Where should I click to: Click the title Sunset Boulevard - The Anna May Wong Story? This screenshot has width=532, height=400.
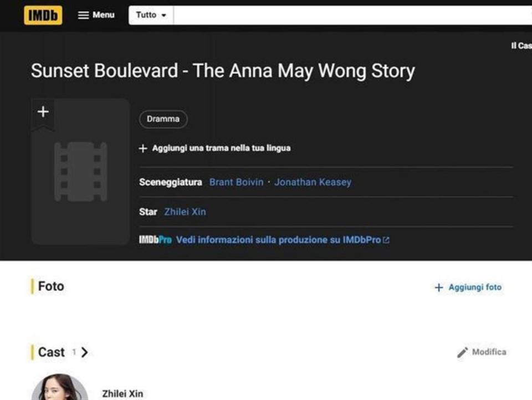(223, 71)
